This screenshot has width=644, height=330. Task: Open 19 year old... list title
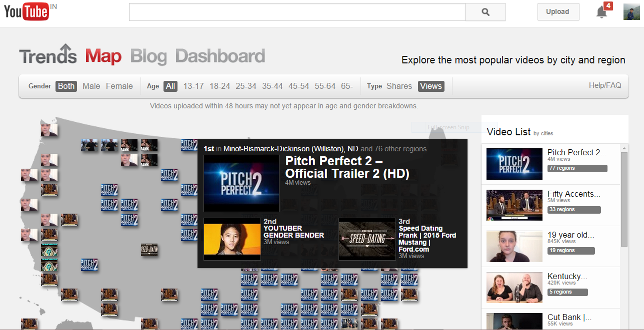click(x=571, y=235)
